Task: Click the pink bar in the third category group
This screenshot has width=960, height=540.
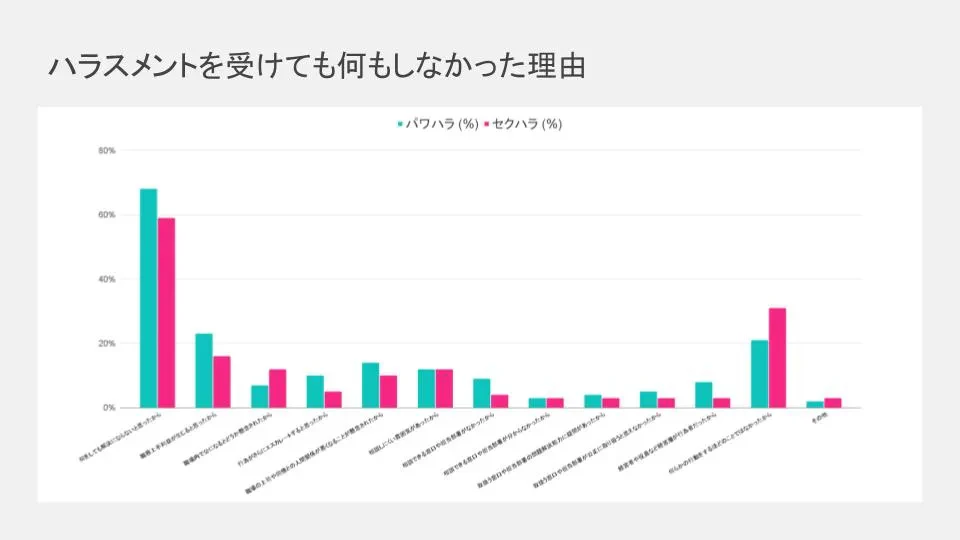Action: click(x=278, y=388)
